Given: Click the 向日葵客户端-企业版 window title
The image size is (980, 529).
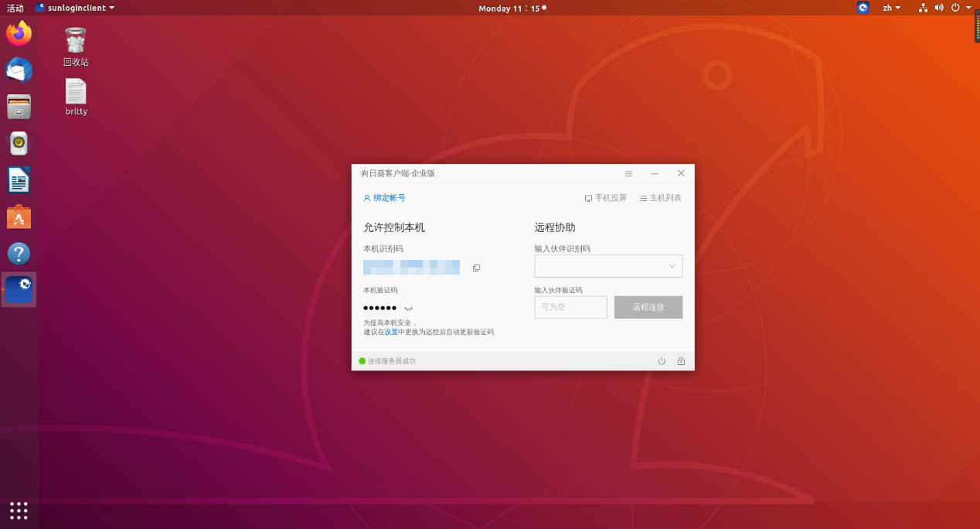Looking at the screenshot, I should 398,173.
